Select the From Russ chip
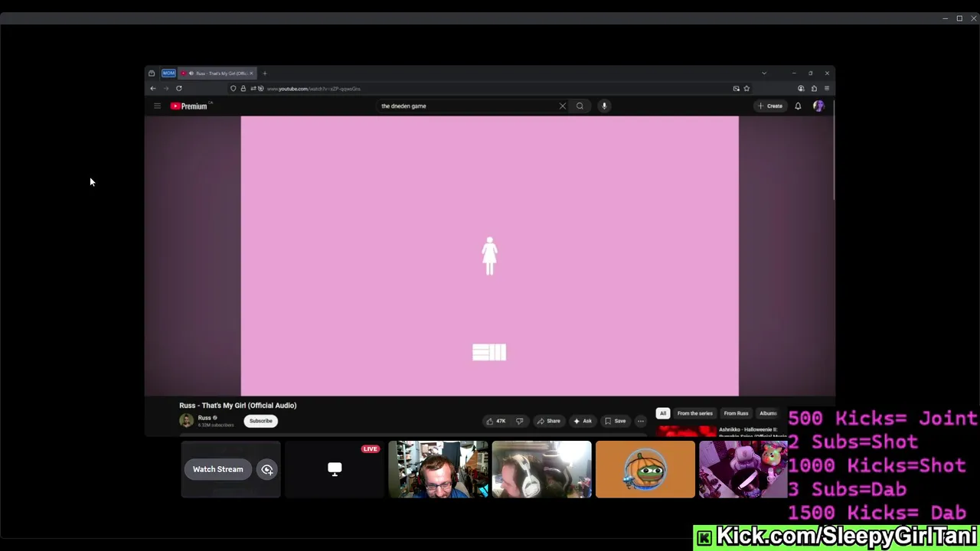Screen dimensions: 980x551 pos(736,413)
